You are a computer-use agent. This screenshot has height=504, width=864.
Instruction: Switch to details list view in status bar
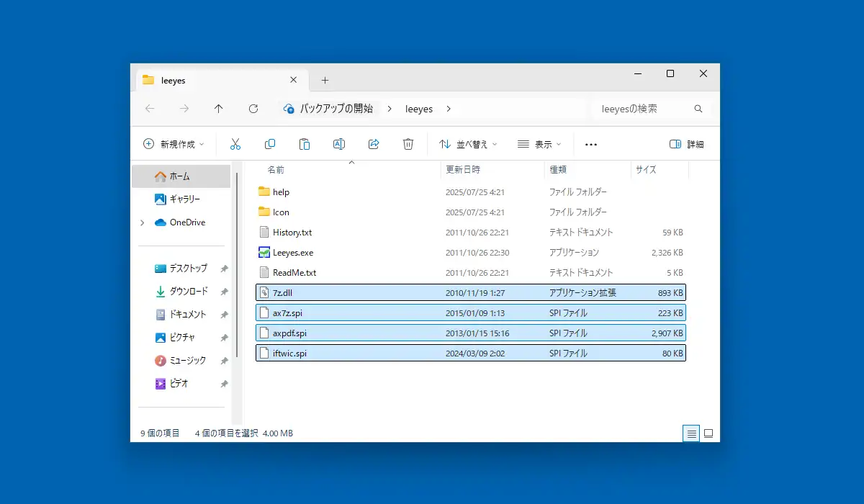(x=691, y=433)
